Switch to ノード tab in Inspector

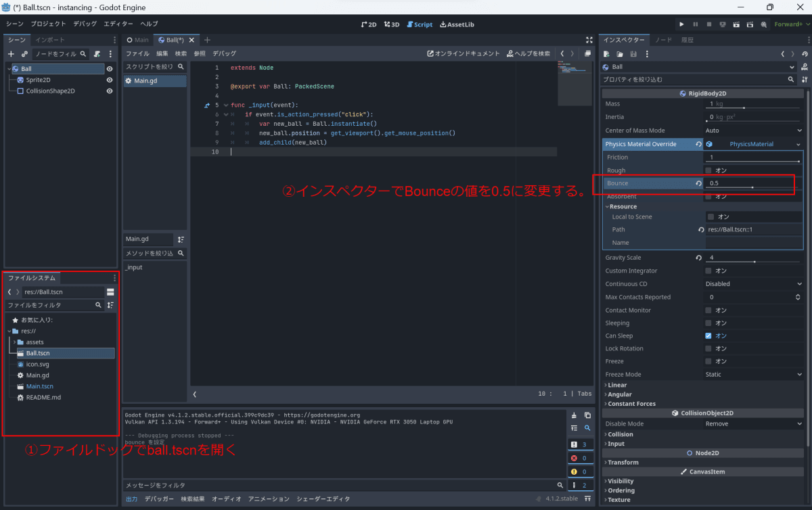click(663, 40)
